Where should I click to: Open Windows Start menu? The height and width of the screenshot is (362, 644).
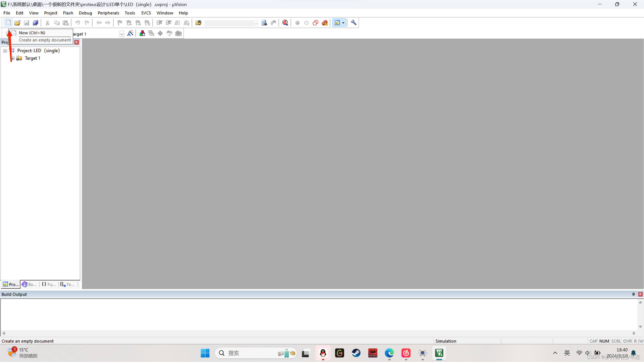click(x=205, y=353)
